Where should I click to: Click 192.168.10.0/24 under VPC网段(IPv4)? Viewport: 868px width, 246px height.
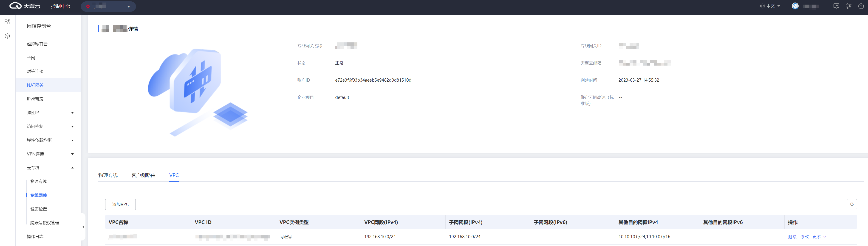coord(380,237)
